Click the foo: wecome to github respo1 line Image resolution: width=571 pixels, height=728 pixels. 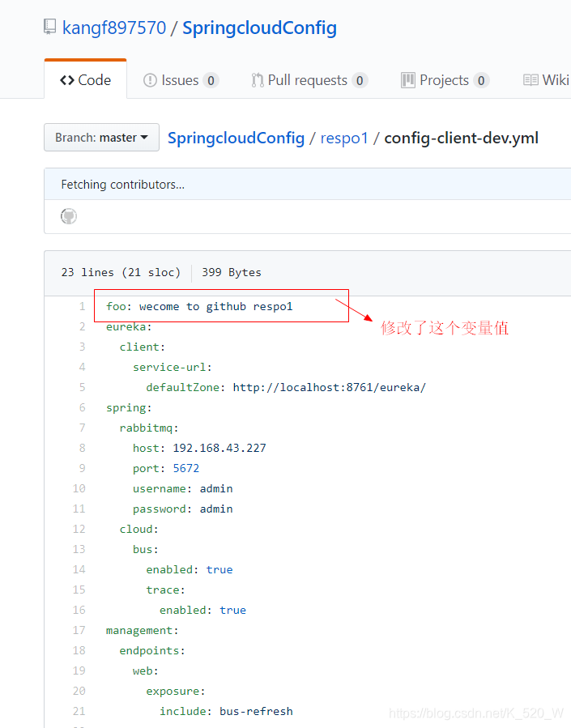point(199,306)
